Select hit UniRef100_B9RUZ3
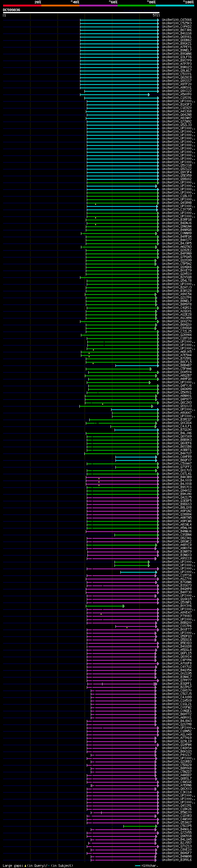Viewport: 197px width, 868px height. (x=177, y=67)
